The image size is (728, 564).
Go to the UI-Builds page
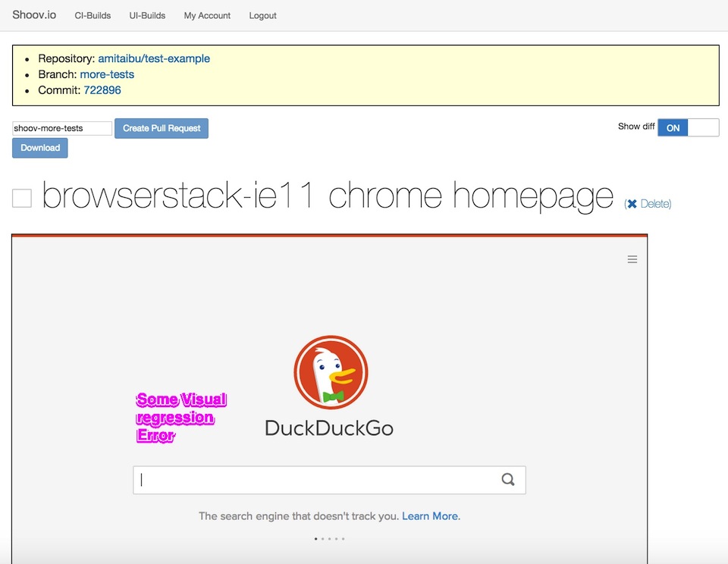[x=147, y=15]
